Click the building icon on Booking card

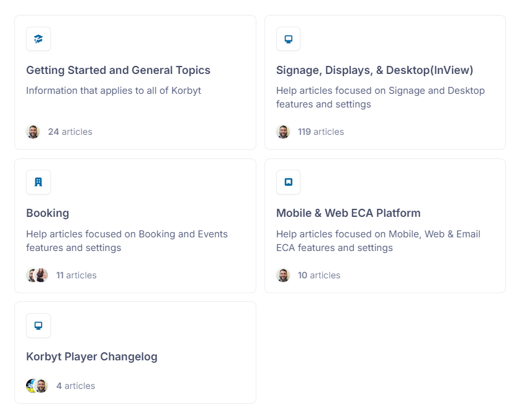click(38, 182)
